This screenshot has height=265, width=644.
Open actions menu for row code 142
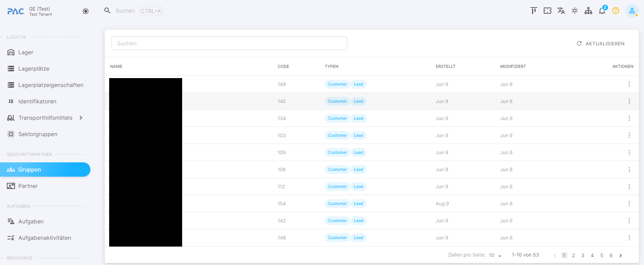point(629,221)
